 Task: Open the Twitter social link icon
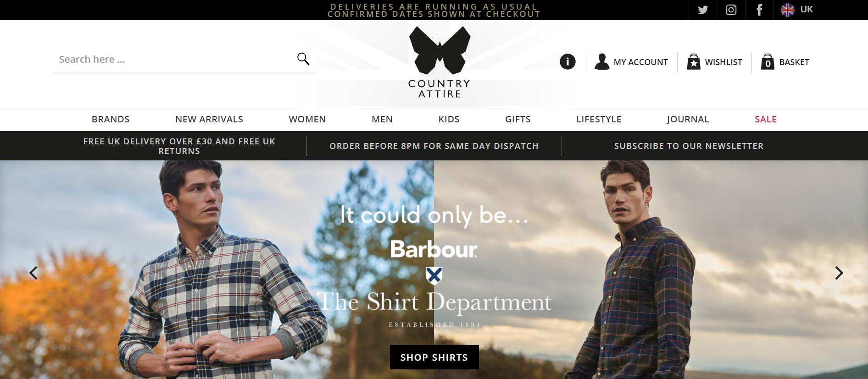703,10
